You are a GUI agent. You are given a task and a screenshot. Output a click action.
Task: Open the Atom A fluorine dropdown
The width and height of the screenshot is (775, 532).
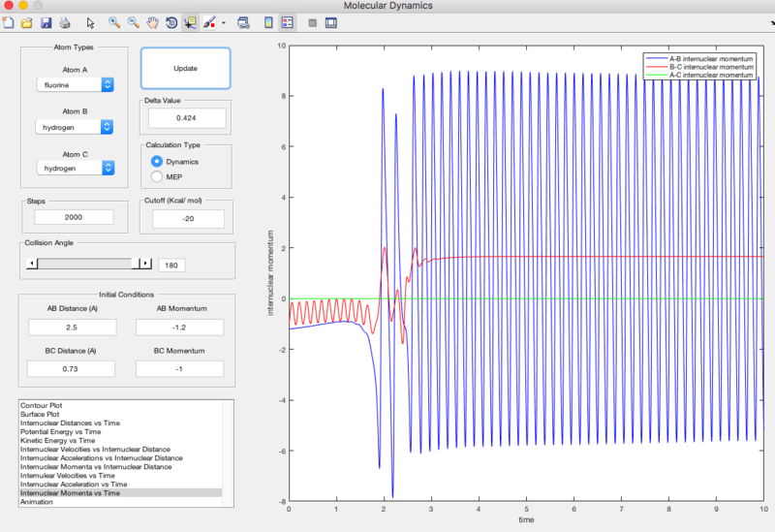[x=75, y=85]
